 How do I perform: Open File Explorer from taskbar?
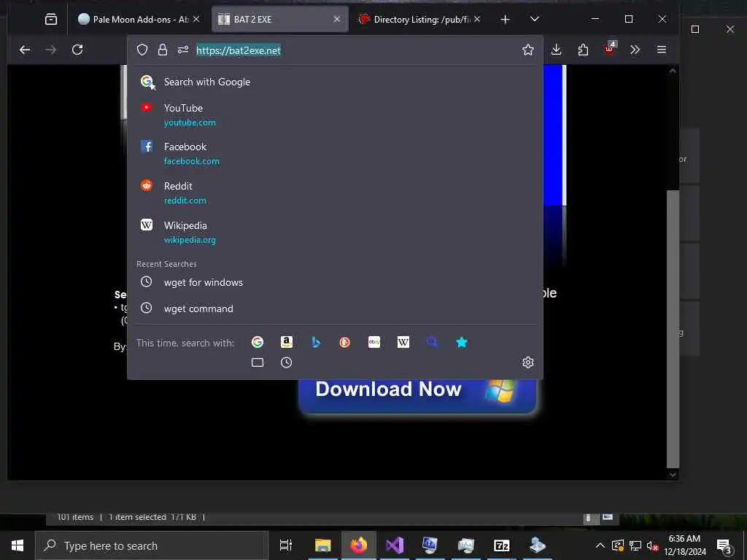323,545
